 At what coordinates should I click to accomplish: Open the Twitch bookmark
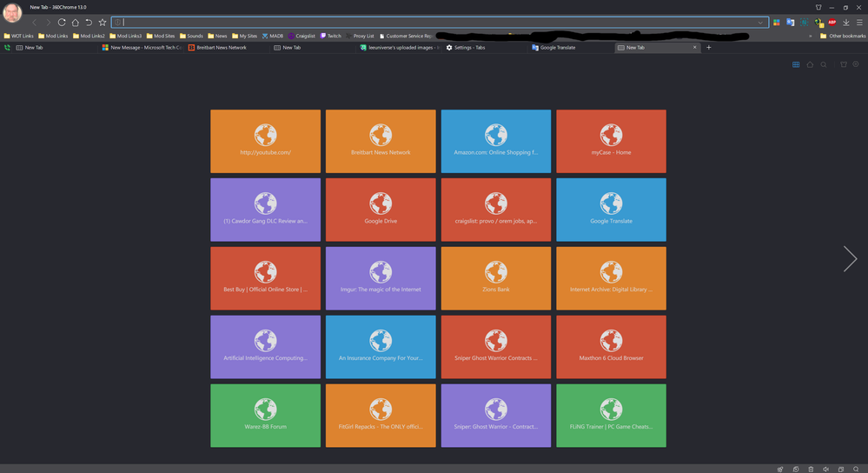click(x=331, y=36)
